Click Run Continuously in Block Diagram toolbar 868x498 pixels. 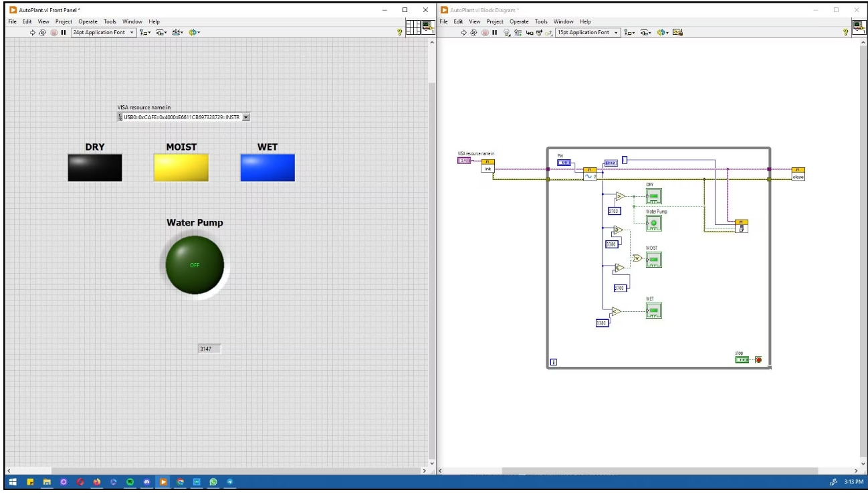(473, 32)
